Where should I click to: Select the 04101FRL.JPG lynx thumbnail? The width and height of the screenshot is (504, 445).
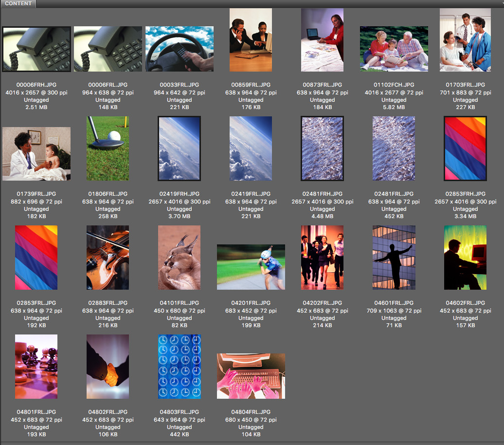point(180,258)
